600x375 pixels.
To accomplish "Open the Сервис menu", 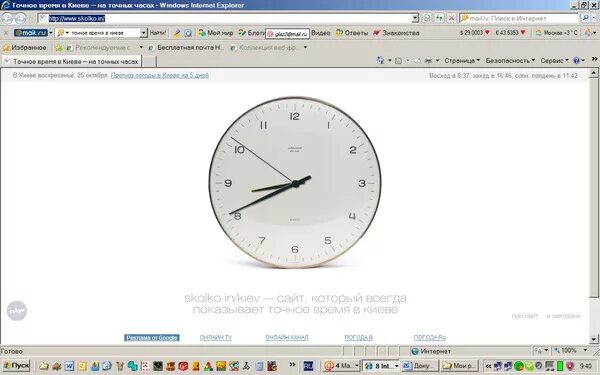I will [x=554, y=60].
